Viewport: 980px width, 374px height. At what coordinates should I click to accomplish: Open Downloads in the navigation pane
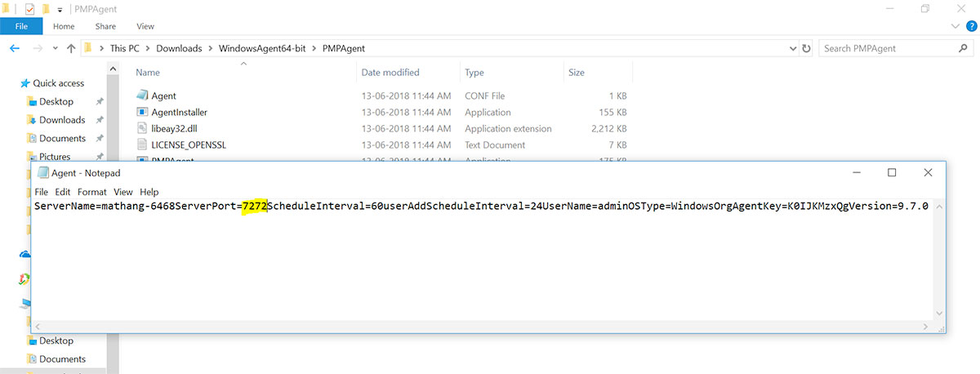point(62,120)
